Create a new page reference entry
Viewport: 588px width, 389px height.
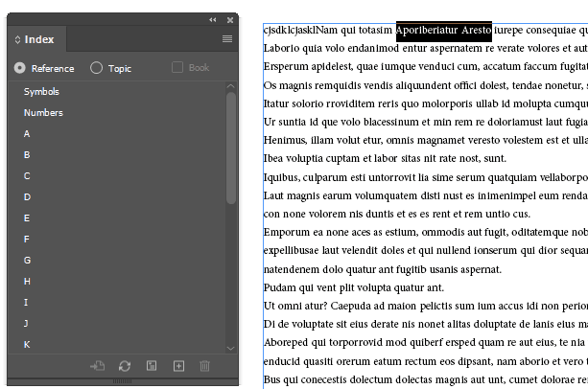coord(178,366)
